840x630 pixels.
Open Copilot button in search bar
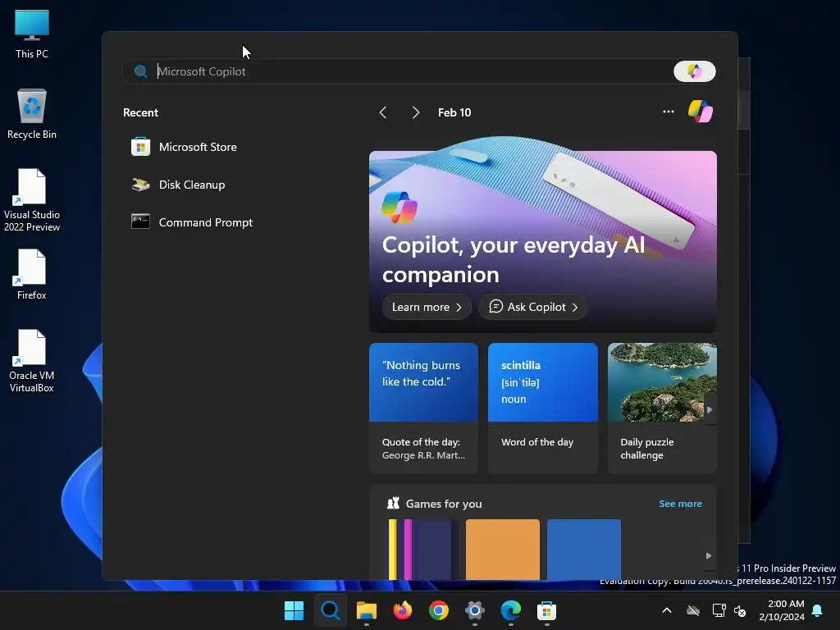(694, 71)
